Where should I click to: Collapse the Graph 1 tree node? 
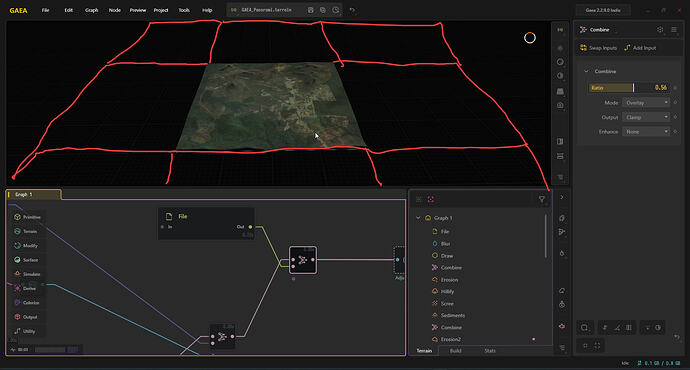coord(418,218)
